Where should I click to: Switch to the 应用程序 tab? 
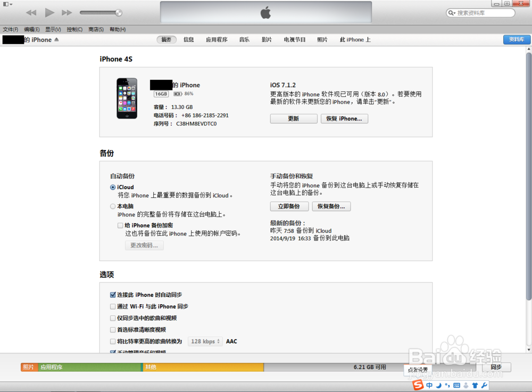click(x=217, y=40)
